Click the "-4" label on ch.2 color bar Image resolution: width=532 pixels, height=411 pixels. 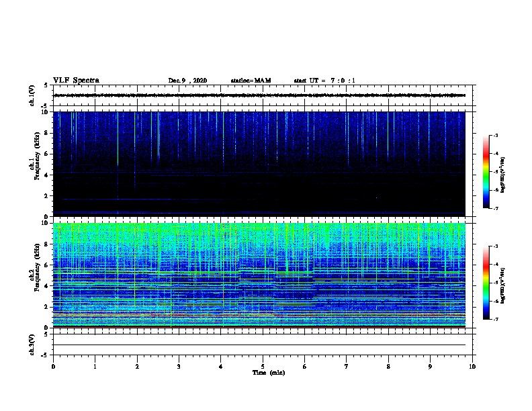(x=495, y=265)
